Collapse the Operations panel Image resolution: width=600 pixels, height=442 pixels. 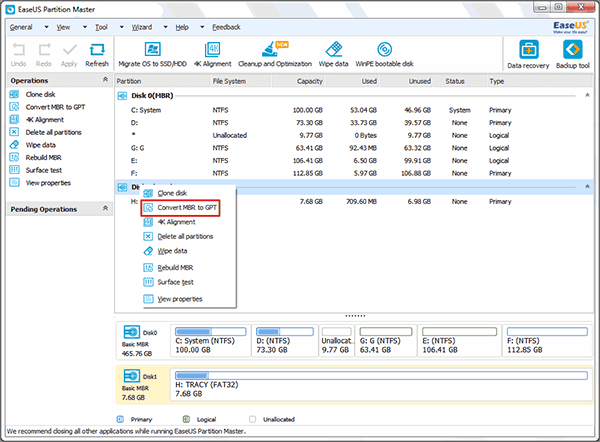[104, 80]
